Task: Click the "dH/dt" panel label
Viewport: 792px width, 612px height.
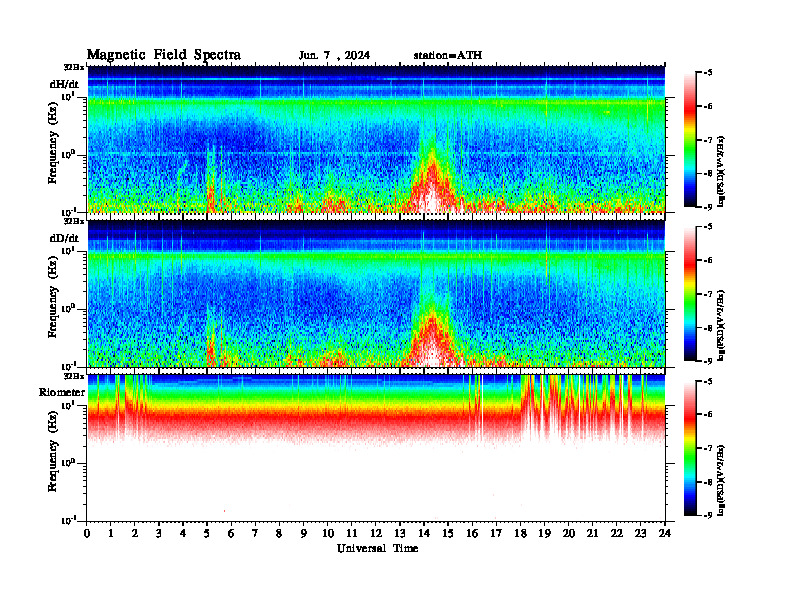Action: (64, 84)
